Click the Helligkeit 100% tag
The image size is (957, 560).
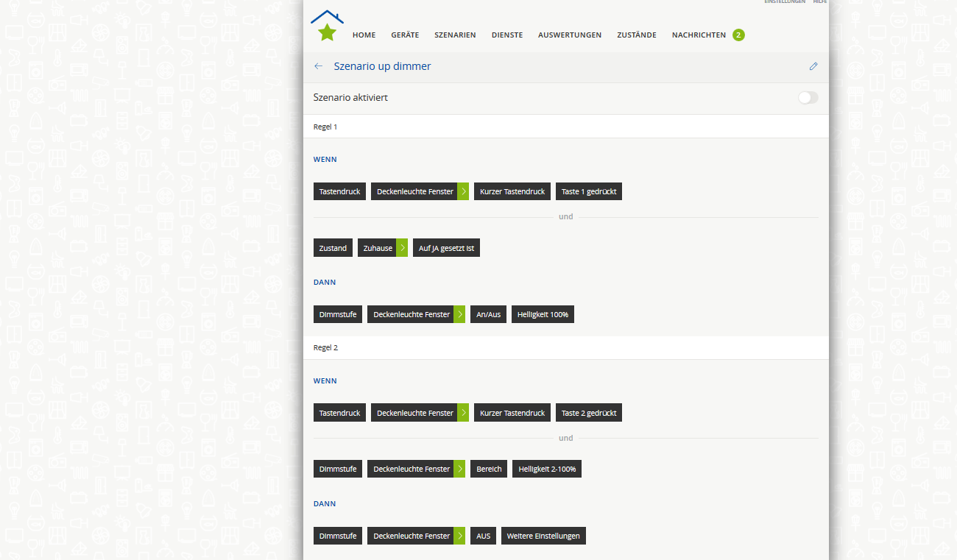543,314
